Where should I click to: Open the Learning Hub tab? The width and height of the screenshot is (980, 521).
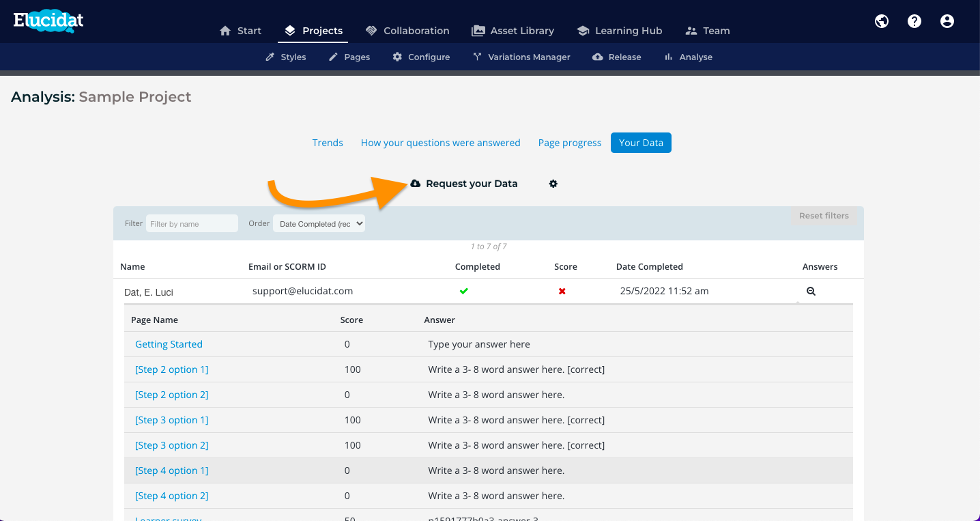coord(620,31)
